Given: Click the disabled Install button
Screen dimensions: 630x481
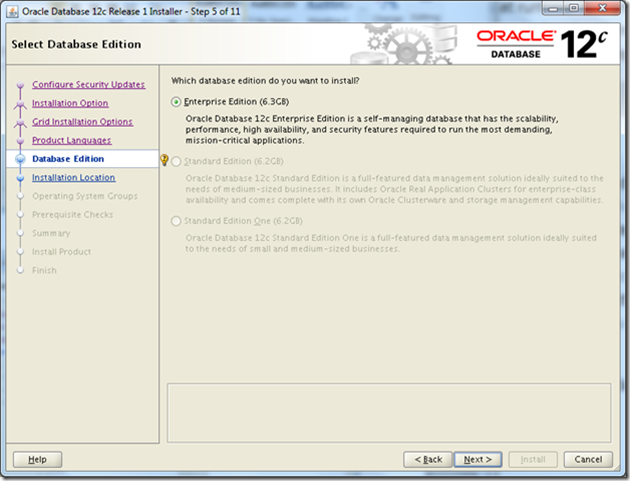Looking at the screenshot, I should pos(533,459).
